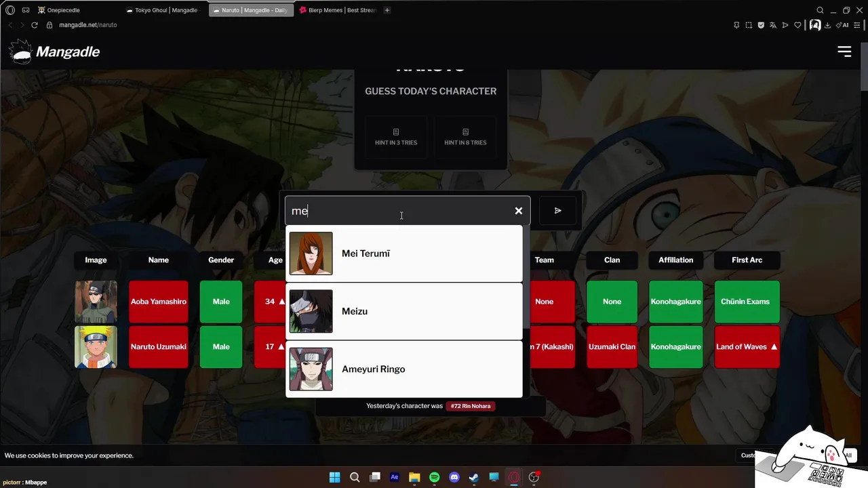This screenshot has width=868, height=488.
Task: Open the player flow arrow icon
Action: pos(785,25)
